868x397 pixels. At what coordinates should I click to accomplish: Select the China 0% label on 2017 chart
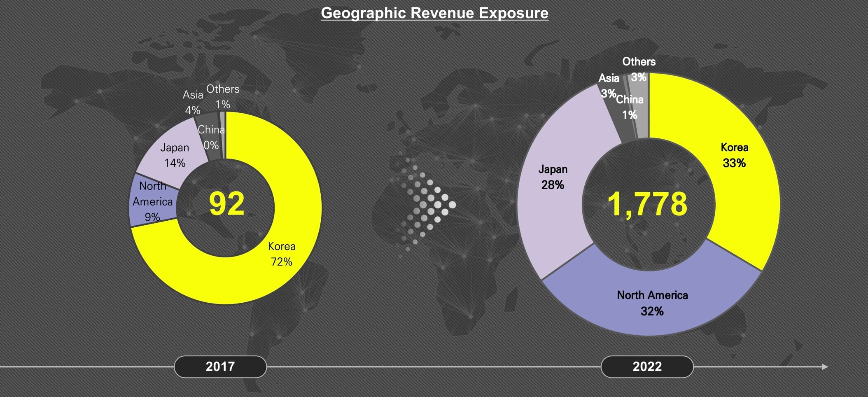(x=211, y=137)
